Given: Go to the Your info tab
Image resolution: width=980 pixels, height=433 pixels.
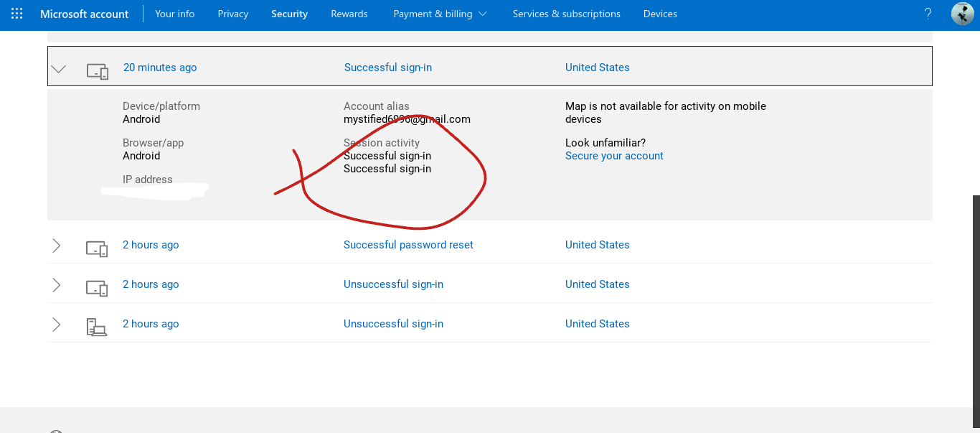Looking at the screenshot, I should 174,14.
